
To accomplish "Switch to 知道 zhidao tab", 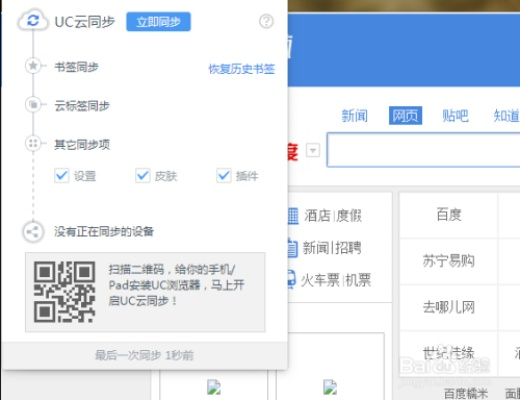I will pos(506,116).
